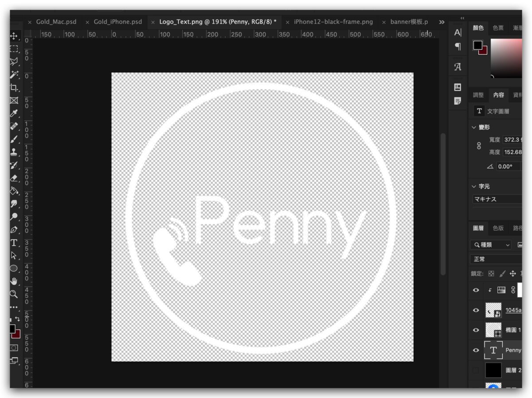Select the Move tool
The height and width of the screenshot is (398, 532).
coord(14,36)
